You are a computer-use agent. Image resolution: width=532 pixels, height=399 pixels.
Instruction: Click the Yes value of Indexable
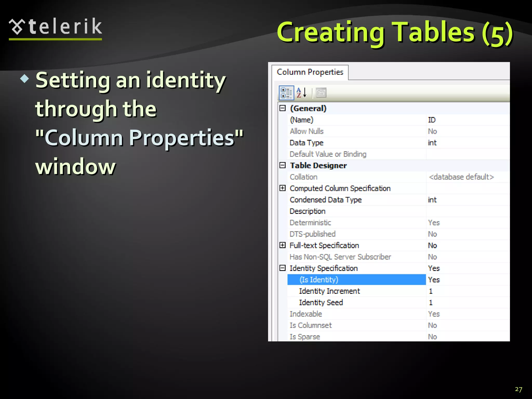click(434, 314)
